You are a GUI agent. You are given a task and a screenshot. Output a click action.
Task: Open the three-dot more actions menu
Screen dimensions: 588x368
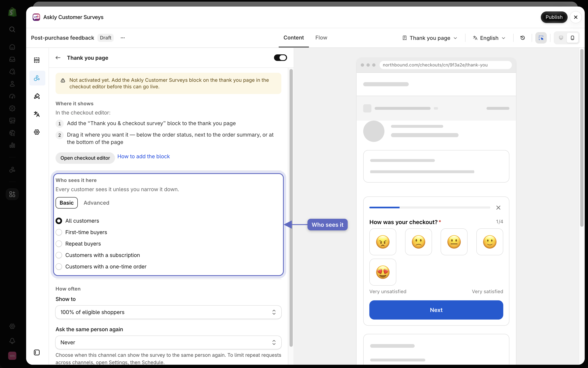[x=123, y=38]
